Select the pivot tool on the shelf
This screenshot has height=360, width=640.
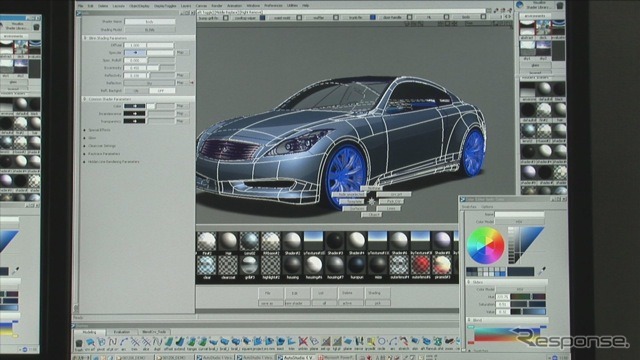point(101,342)
